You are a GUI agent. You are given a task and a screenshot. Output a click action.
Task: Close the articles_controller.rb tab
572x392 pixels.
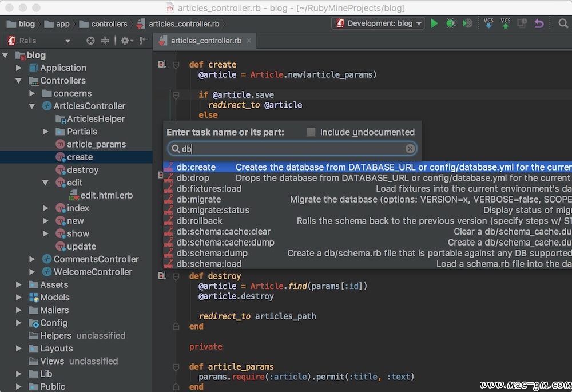tap(249, 41)
